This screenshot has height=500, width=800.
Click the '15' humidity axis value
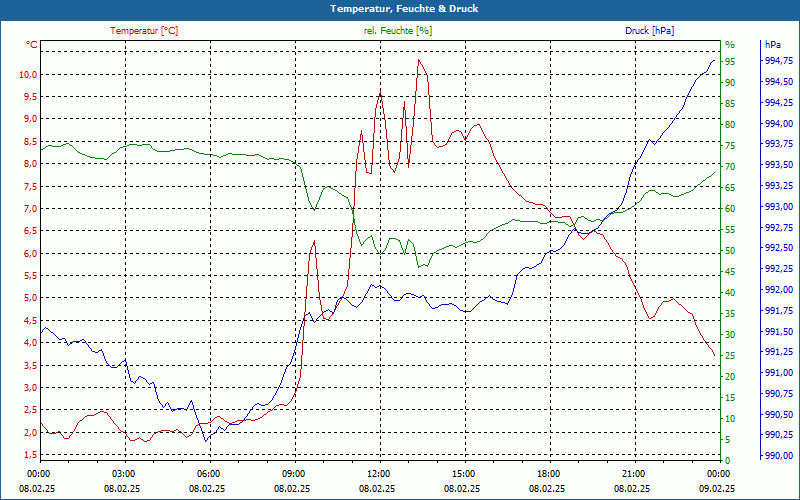tap(730, 397)
